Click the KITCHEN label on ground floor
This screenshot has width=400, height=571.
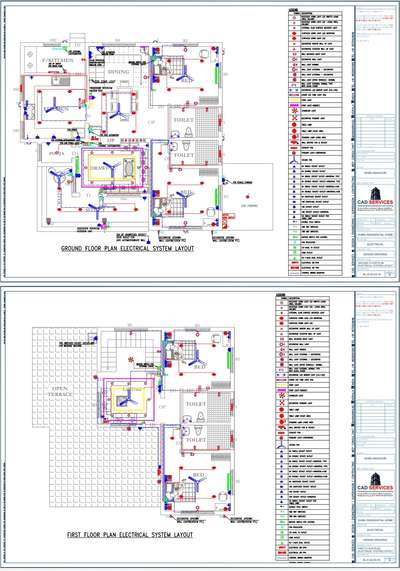[58, 60]
